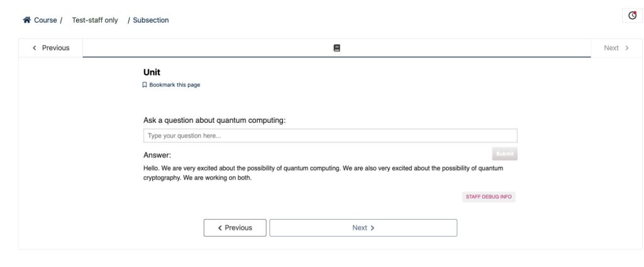Image resolution: width=644 pixels, height=267 pixels.
Task: Click the clock icon at top right
Action: pyautogui.click(x=632, y=16)
